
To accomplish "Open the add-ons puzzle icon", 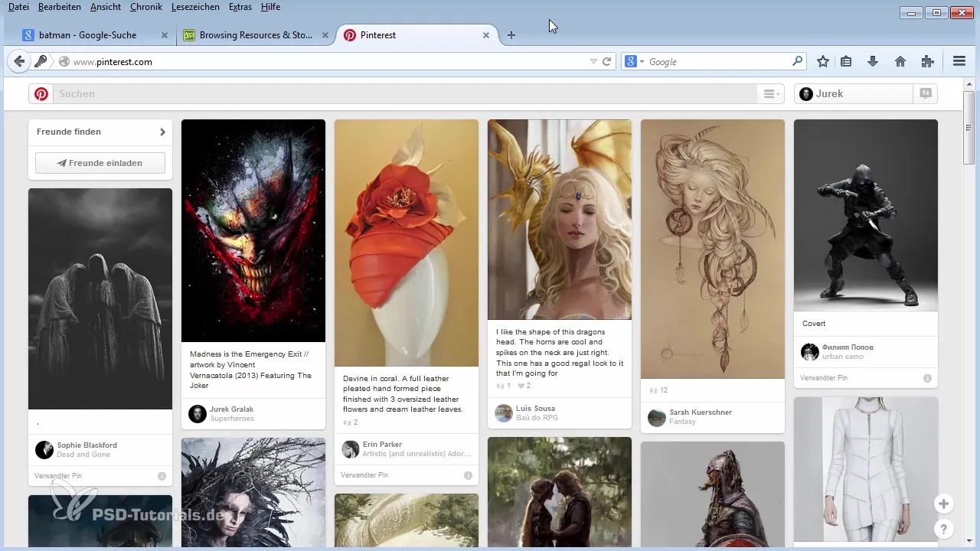I will point(928,61).
